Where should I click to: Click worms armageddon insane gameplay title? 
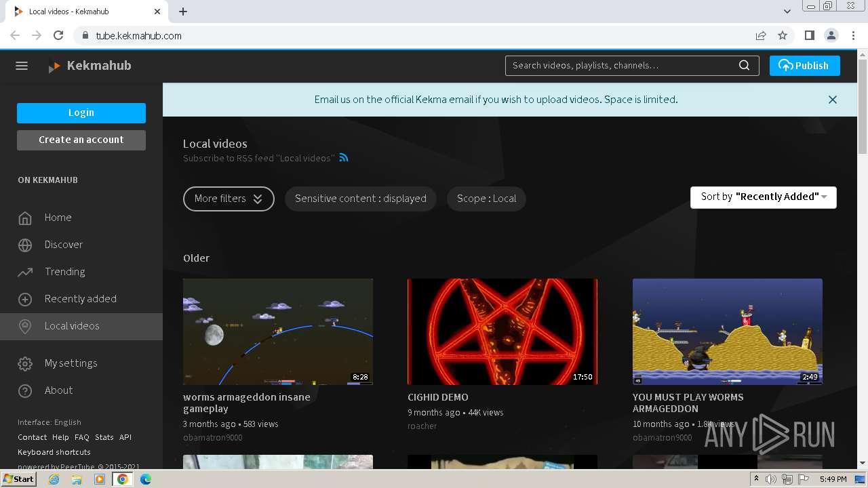(247, 403)
